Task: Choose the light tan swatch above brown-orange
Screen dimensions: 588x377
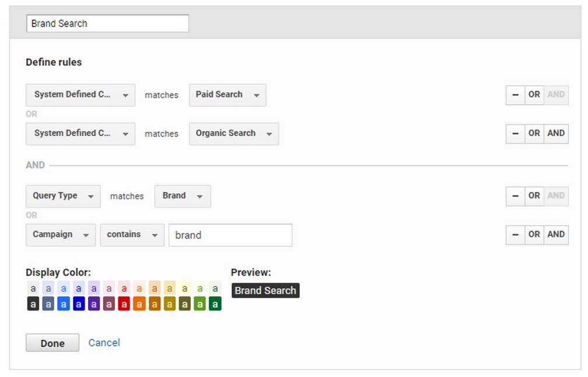Action: [155, 288]
